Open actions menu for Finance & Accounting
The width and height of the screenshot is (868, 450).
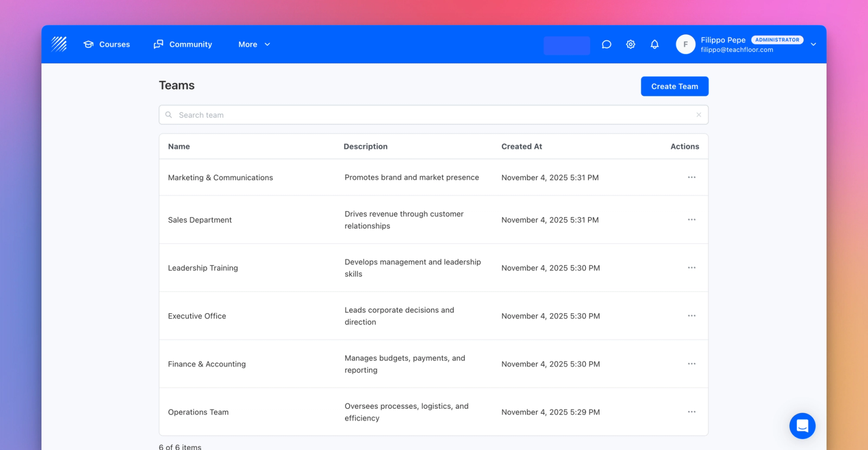tap(692, 364)
